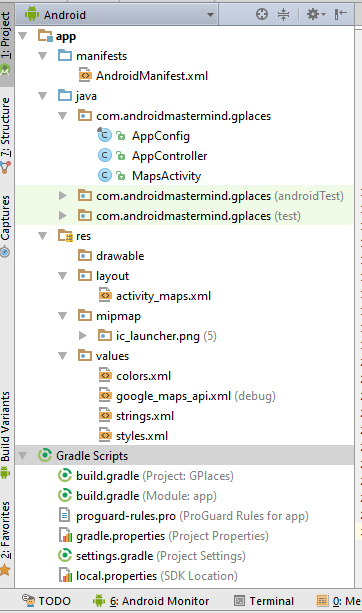Click the Collapse All icon
The width and height of the screenshot is (362, 613).
tap(283, 14)
